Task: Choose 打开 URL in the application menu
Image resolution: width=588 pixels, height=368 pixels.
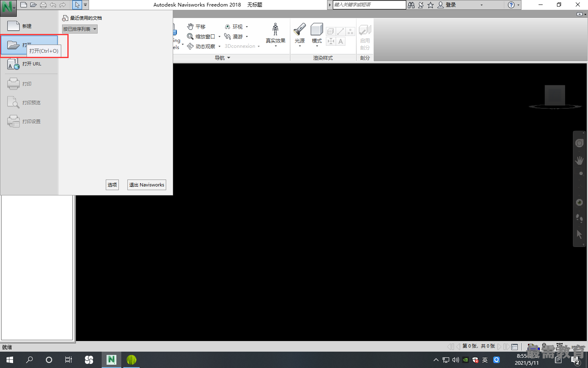Action: (29, 64)
